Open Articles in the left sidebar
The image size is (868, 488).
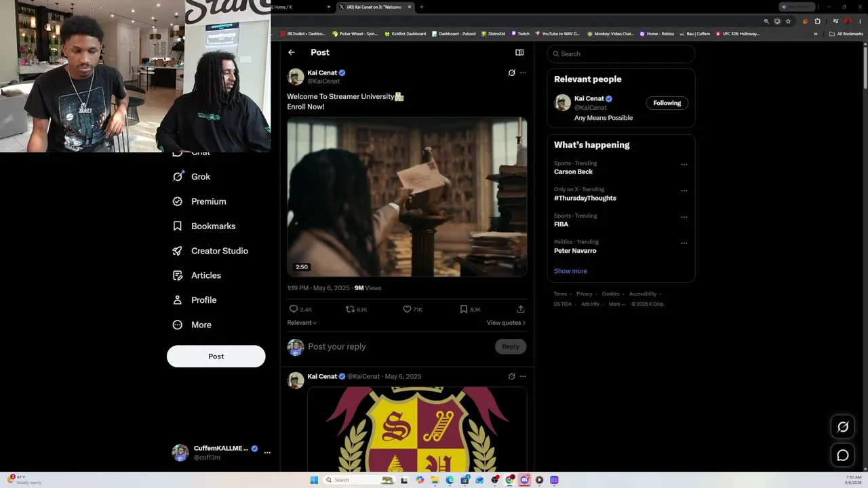[197, 275]
